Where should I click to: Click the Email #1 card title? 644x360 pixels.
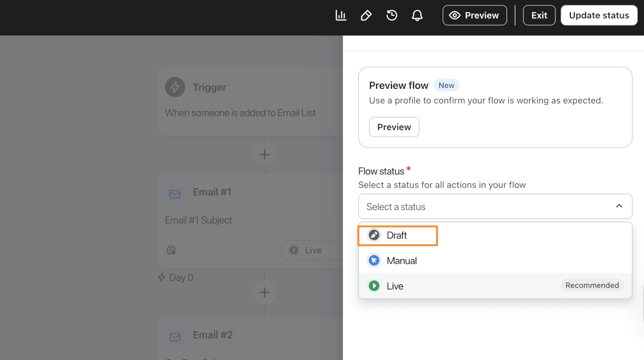(x=212, y=192)
